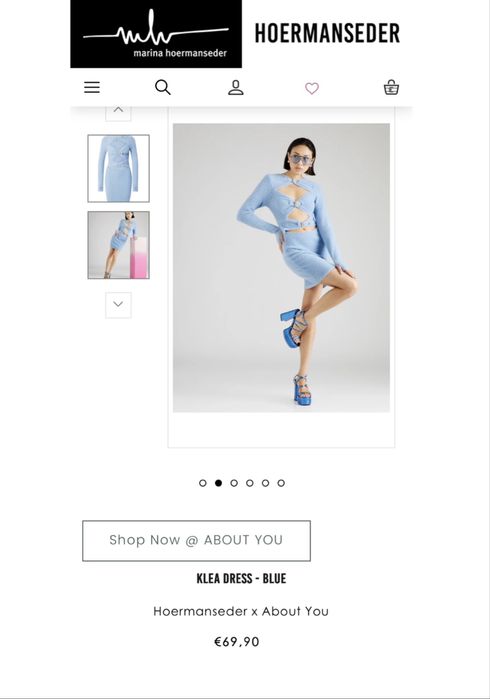The width and height of the screenshot is (490, 699).
Task: Click the main product model image
Action: tap(281, 268)
